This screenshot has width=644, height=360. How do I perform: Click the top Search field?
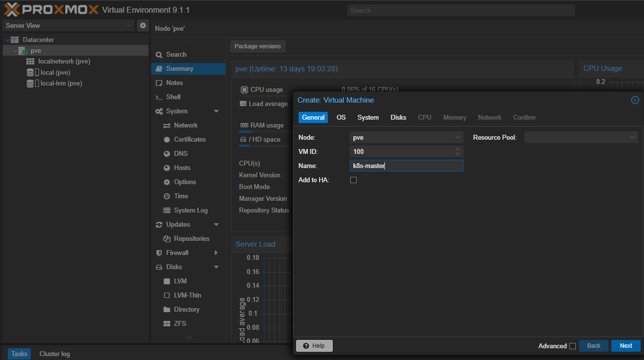click(461, 10)
